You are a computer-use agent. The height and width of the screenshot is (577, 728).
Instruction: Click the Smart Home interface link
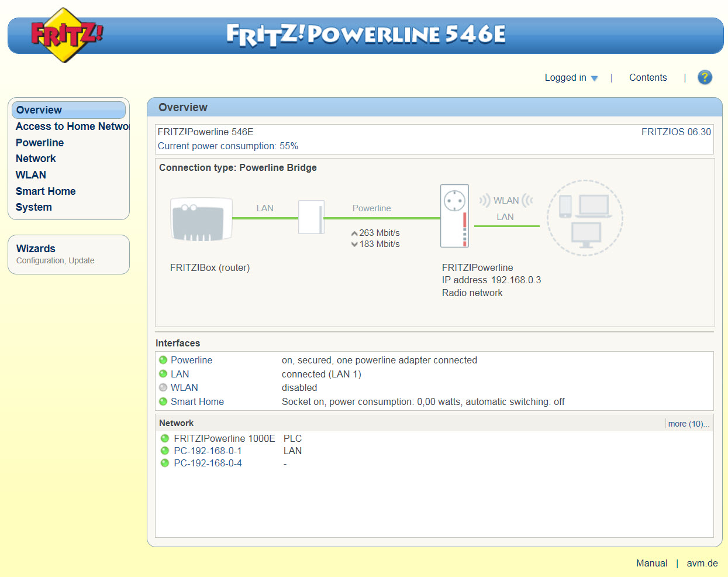pyautogui.click(x=197, y=401)
